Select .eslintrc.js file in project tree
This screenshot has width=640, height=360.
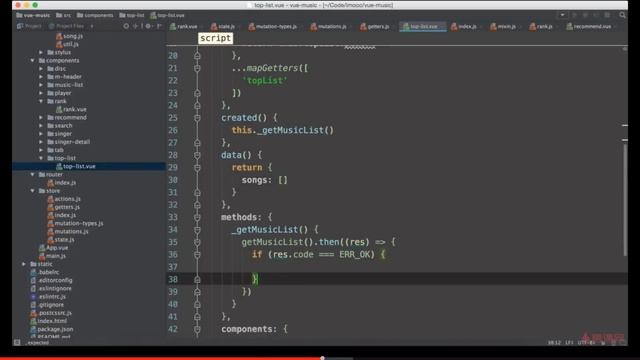[x=48, y=297]
